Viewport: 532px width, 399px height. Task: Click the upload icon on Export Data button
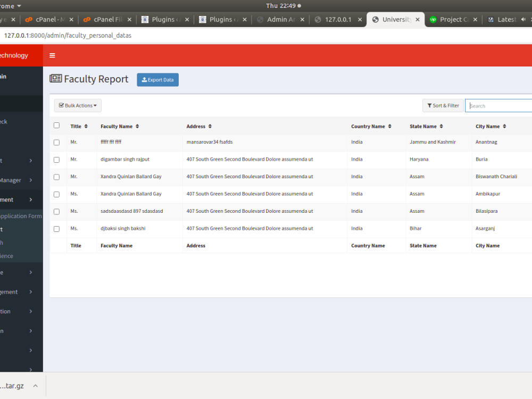click(x=143, y=79)
